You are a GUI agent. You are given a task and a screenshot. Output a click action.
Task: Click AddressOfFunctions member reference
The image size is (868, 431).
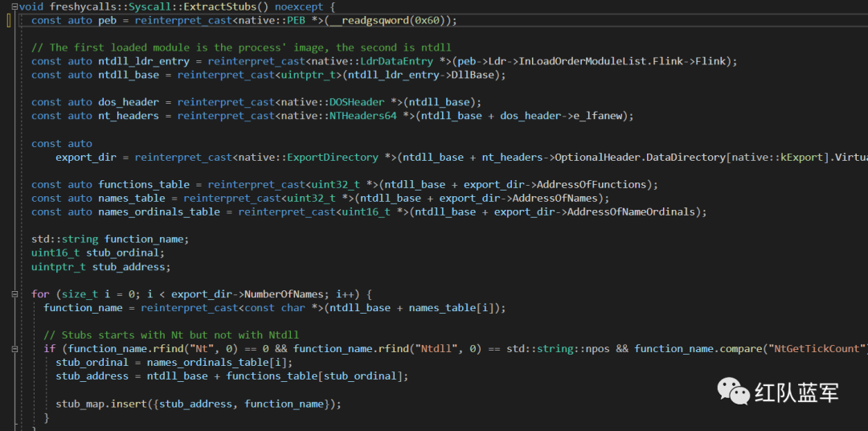592,184
